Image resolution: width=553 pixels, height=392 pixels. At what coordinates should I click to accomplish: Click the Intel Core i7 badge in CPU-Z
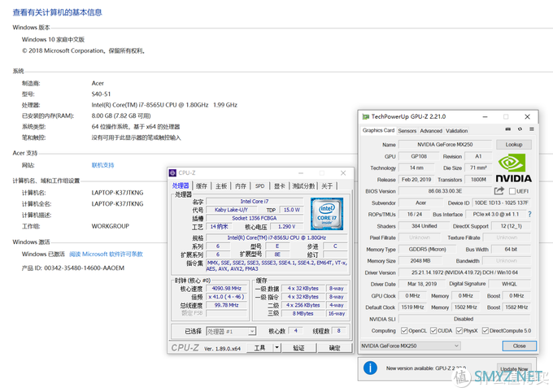point(327,214)
